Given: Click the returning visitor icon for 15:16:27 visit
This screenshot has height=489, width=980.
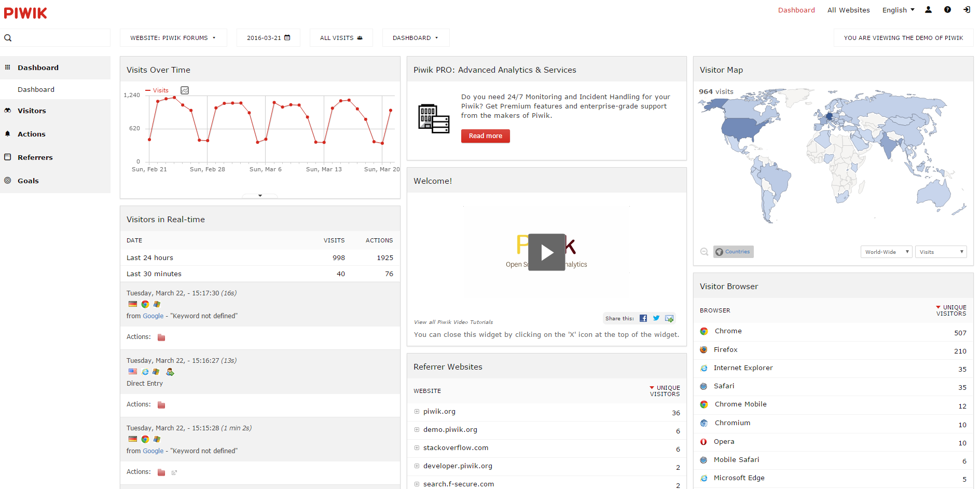Looking at the screenshot, I should click(170, 372).
